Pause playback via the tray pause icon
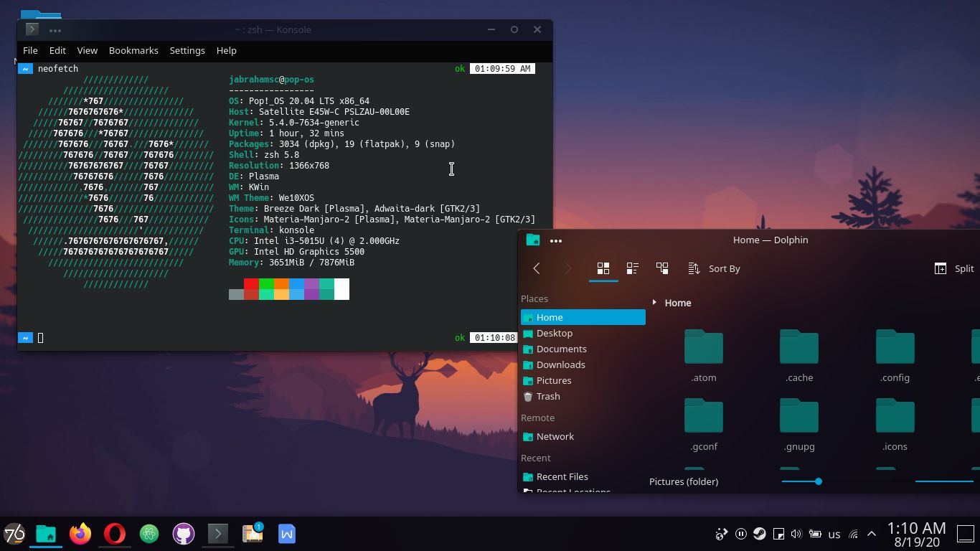Viewport: 980px width, 551px height. click(741, 534)
